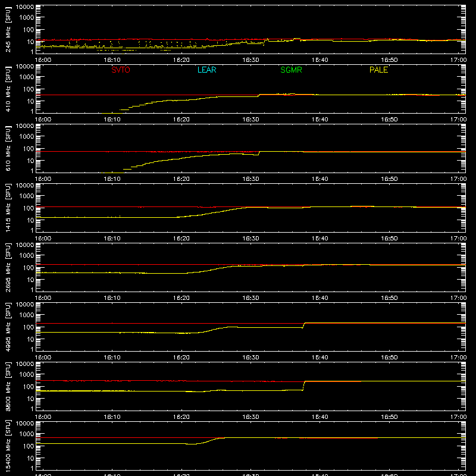Click 17:00 tick under the 4995 MHz panel

(x=458, y=358)
